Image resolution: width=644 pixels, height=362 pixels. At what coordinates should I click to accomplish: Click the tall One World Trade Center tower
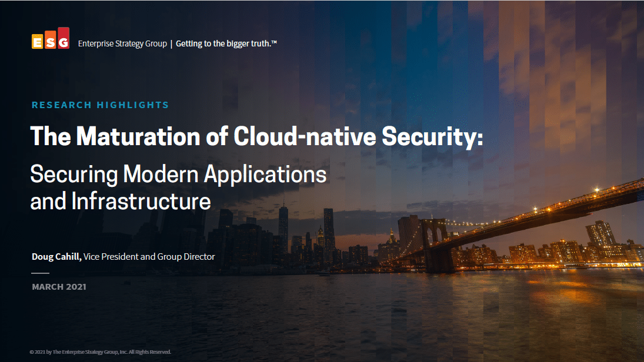(x=283, y=226)
